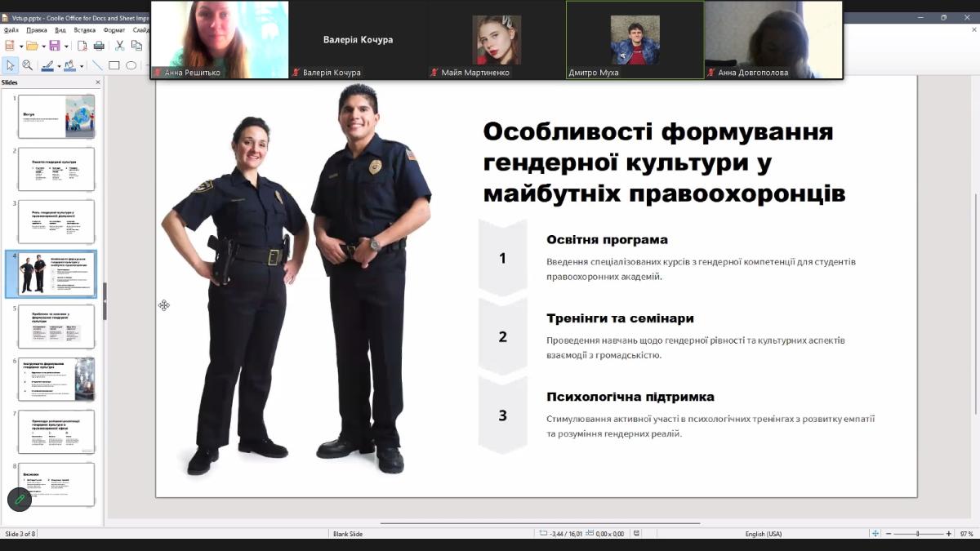Open the line color dropdown arrow
Screen dimensions: 980x551
pyautogui.click(x=59, y=66)
